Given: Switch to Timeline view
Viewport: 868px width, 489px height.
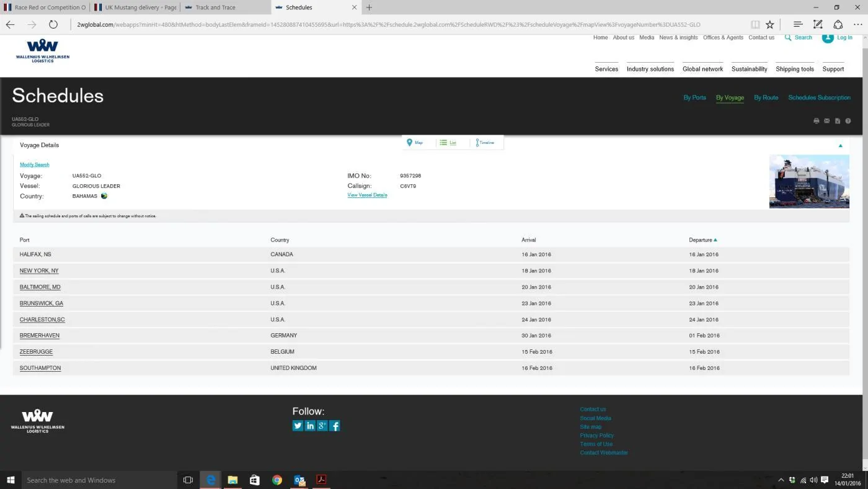Looking at the screenshot, I should pyautogui.click(x=485, y=143).
